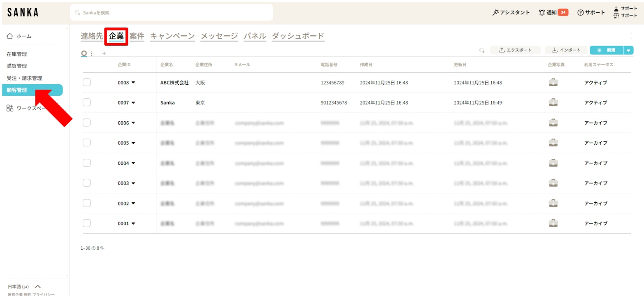Select the checkbox for company 0003
The width and height of the screenshot is (644, 299).
click(x=86, y=183)
